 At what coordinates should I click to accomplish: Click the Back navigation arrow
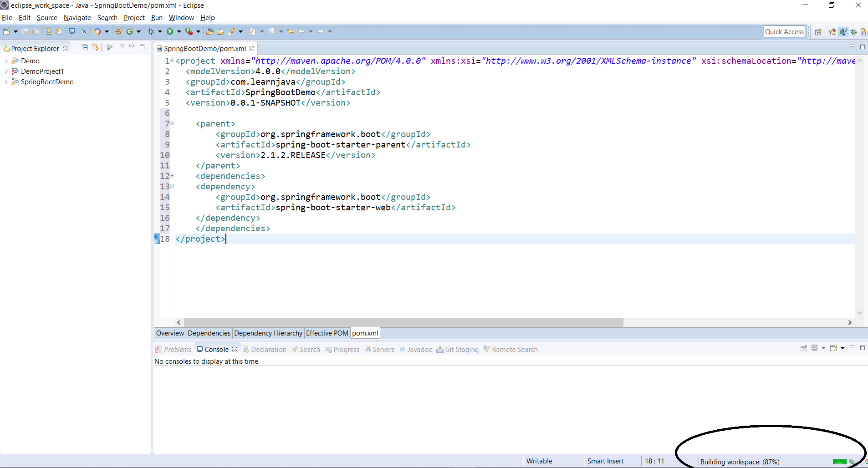tap(301, 31)
